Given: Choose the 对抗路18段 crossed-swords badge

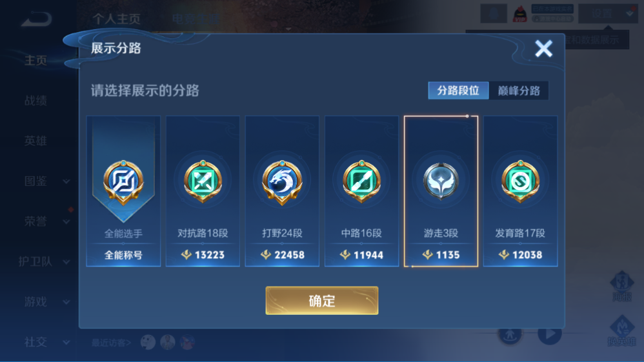Looking at the screenshot, I should point(203,181).
